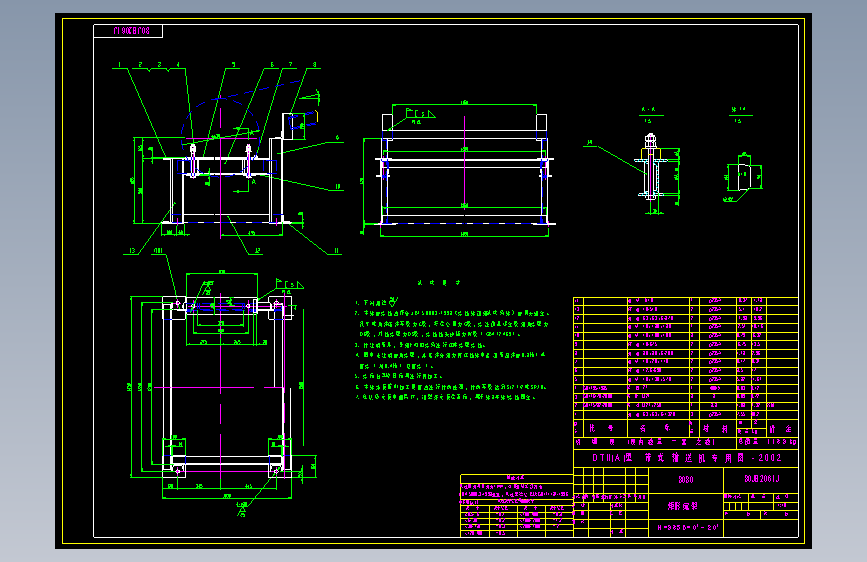This screenshot has width=867, height=562.
Task: Select part balloon number 12
Action: (257, 251)
